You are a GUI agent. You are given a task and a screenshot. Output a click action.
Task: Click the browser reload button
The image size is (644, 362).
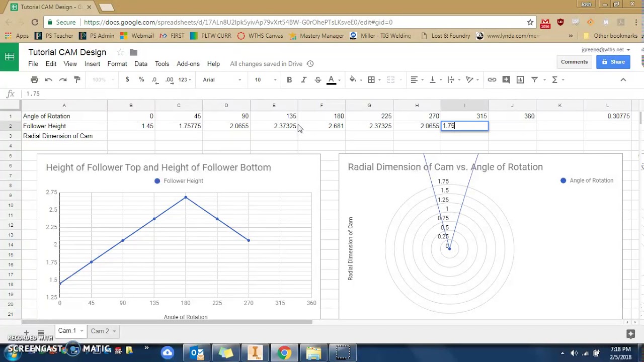point(35,22)
